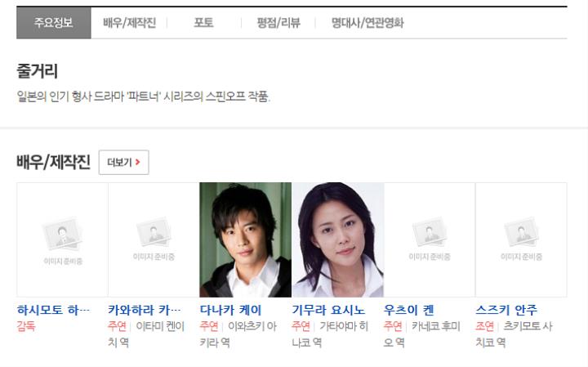Follow the 기무라 요시노 name link
The image size is (588, 367).
click(328, 310)
